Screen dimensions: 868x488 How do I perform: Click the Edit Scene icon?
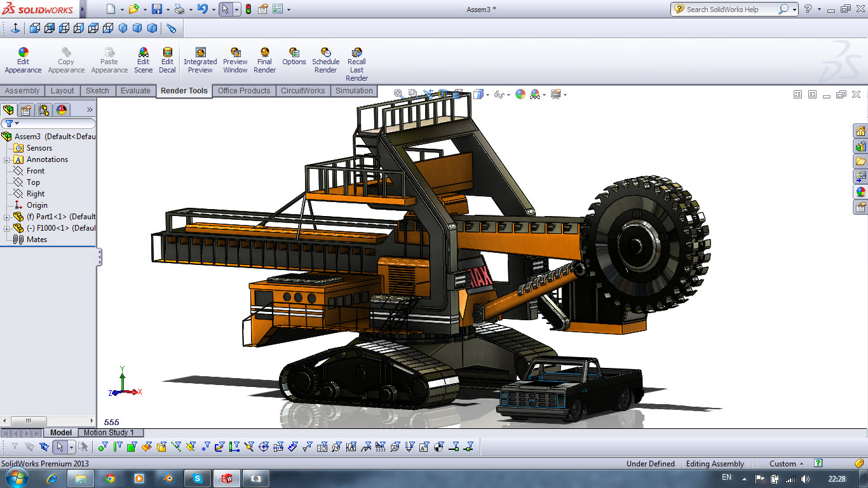143,60
